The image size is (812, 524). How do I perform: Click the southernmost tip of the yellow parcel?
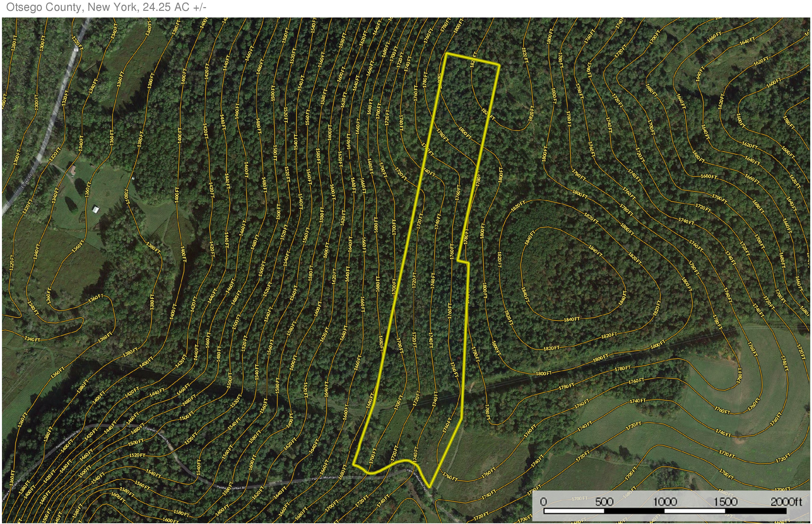(x=430, y=487)
